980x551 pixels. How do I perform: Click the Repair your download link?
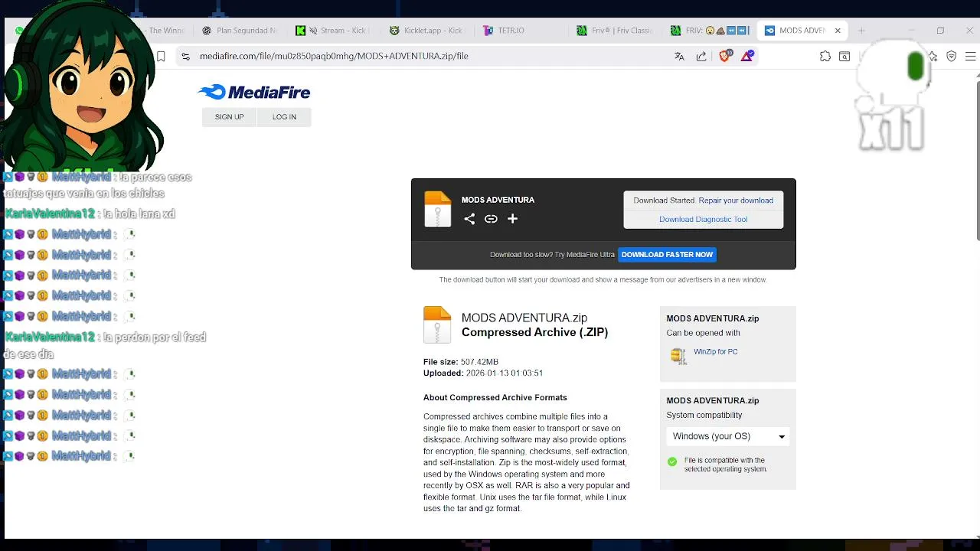point(736,201)
